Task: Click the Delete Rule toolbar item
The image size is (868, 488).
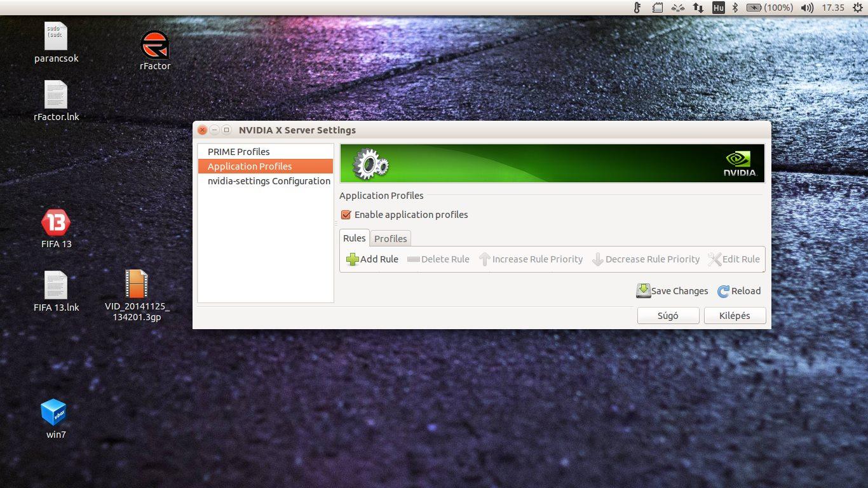Action: 438,259
